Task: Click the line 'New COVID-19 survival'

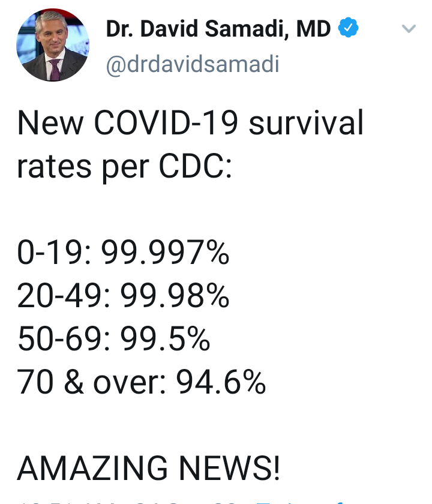Action: point(190,122)
